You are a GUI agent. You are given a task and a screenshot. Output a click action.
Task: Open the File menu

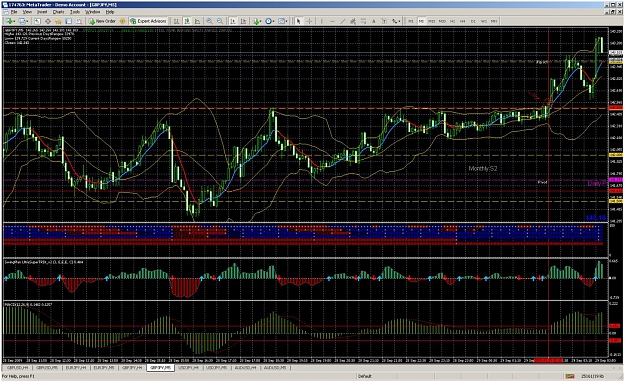(14, 12)
